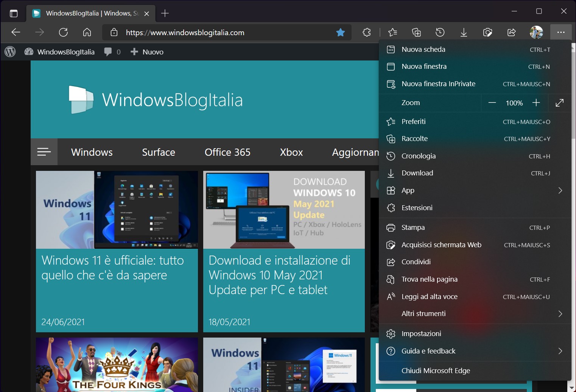Reload the current page
The width and height of the screenshot is (576, 392).
(63, 33)
